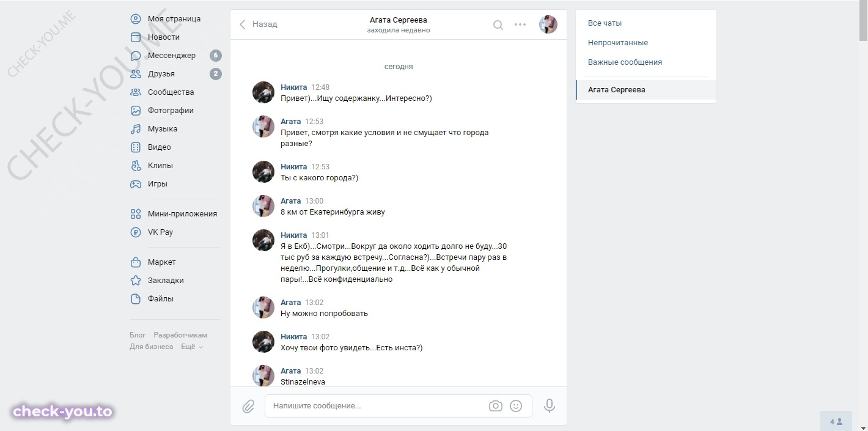The width and height of the screenshot is (868, 431).
Task: Open the Фотографии icon
Action: pos(136,111)
